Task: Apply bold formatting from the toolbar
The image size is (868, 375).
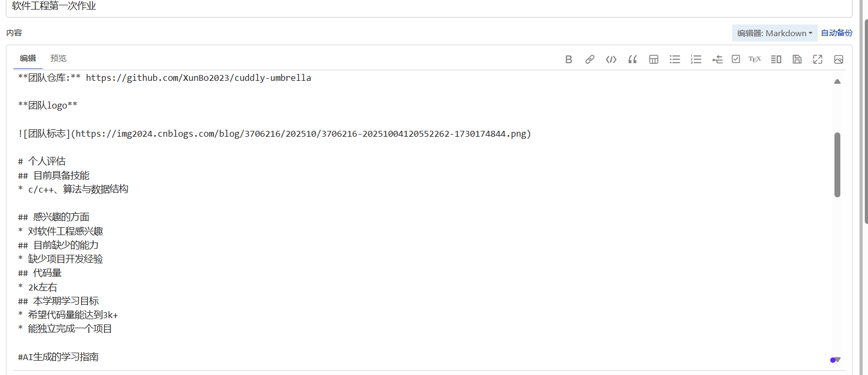Action: [x=568, y=60]
